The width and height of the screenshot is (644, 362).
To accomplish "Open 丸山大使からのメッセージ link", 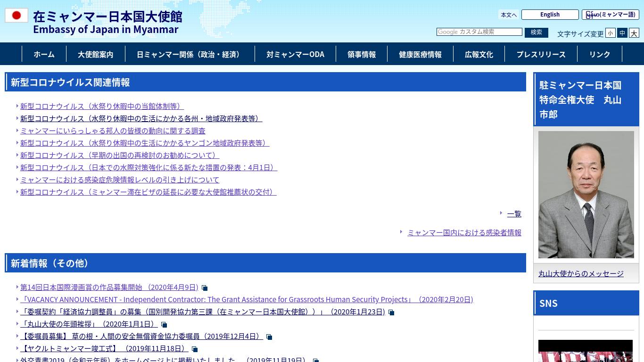I will (581, 274).
